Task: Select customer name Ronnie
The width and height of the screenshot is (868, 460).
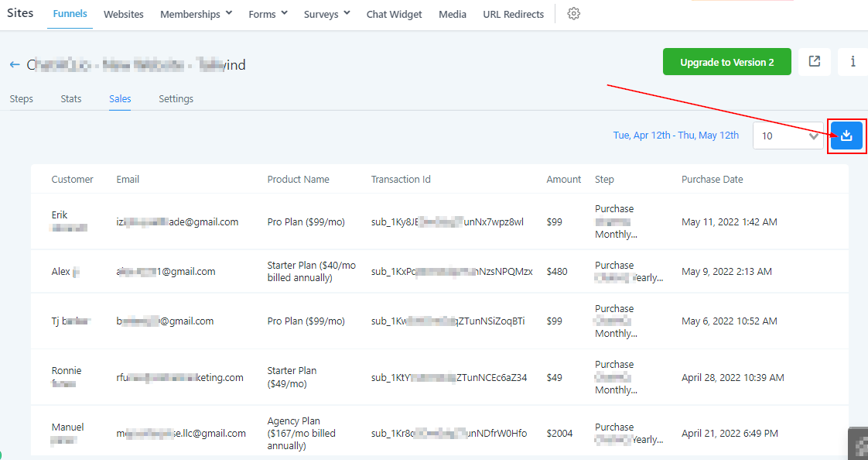Action: (x=67, y=371)
